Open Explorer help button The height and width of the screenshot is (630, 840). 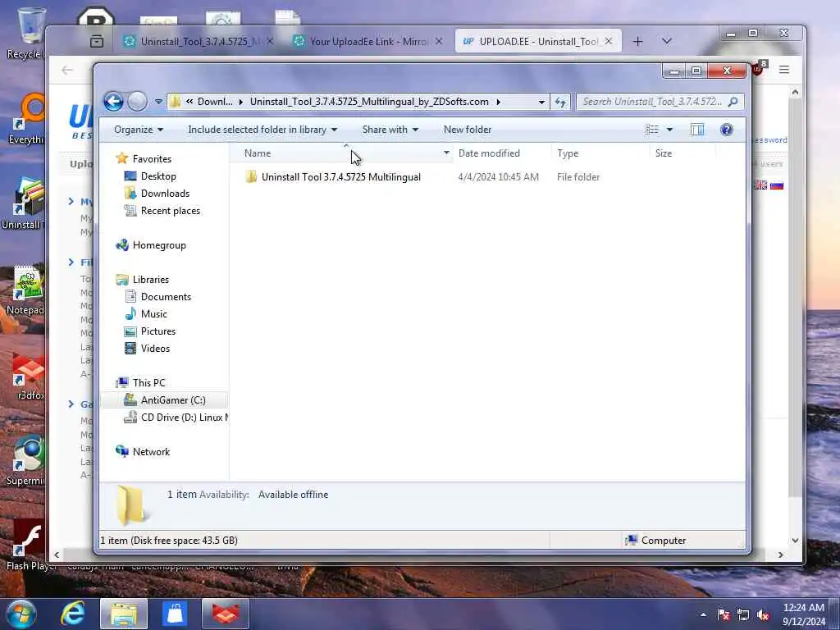(727, 130)
